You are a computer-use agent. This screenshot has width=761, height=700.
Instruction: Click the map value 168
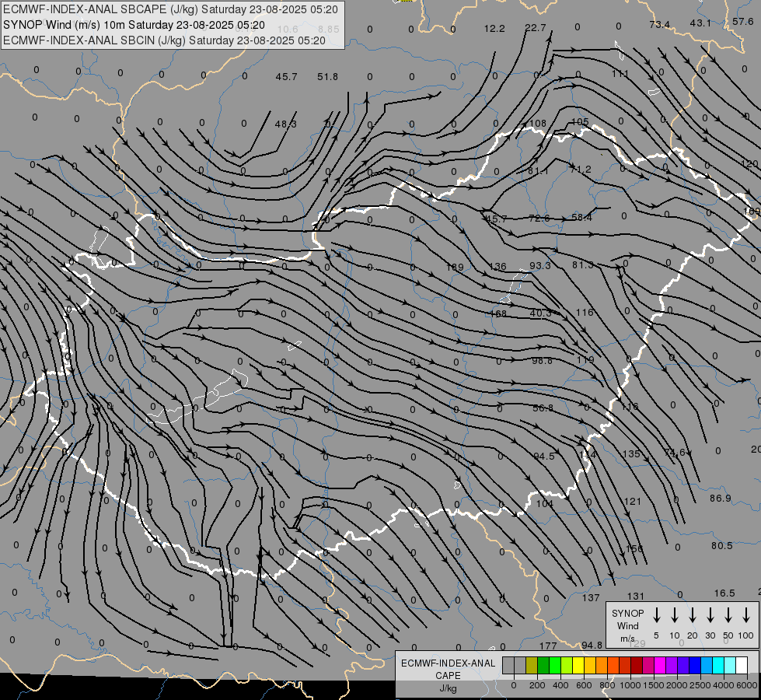498,313
